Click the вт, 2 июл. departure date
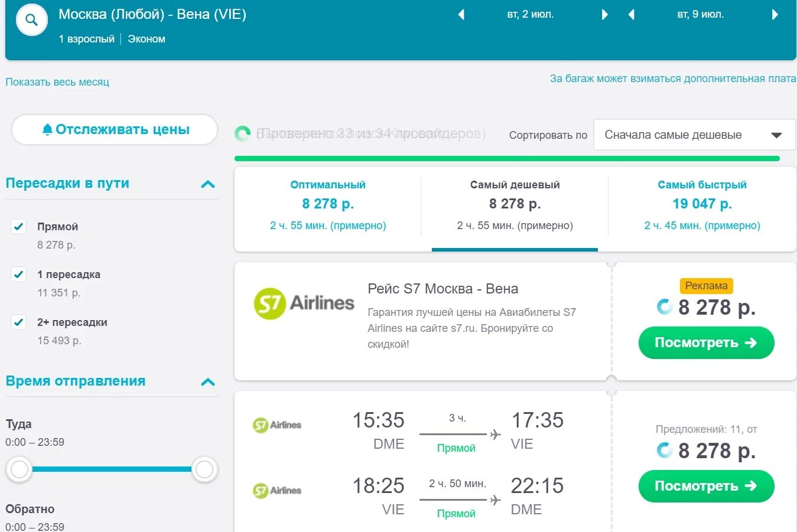The height and width of the screenshot is (532, 797). pos(531,15)
